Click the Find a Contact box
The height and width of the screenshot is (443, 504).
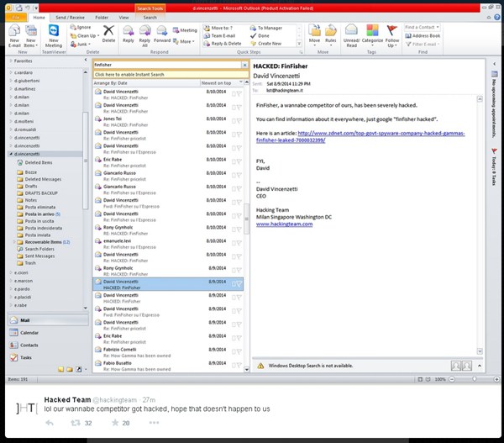(x=423, y=28)
